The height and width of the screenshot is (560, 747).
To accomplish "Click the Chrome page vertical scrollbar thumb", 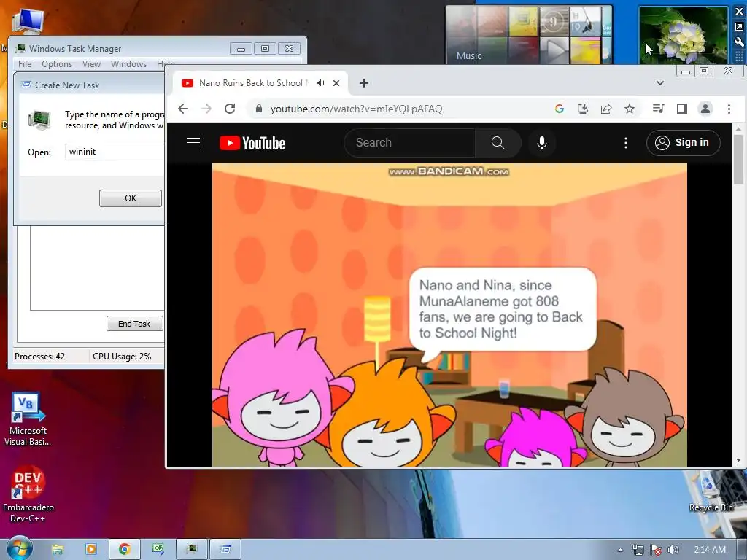I will click(738, 158).
